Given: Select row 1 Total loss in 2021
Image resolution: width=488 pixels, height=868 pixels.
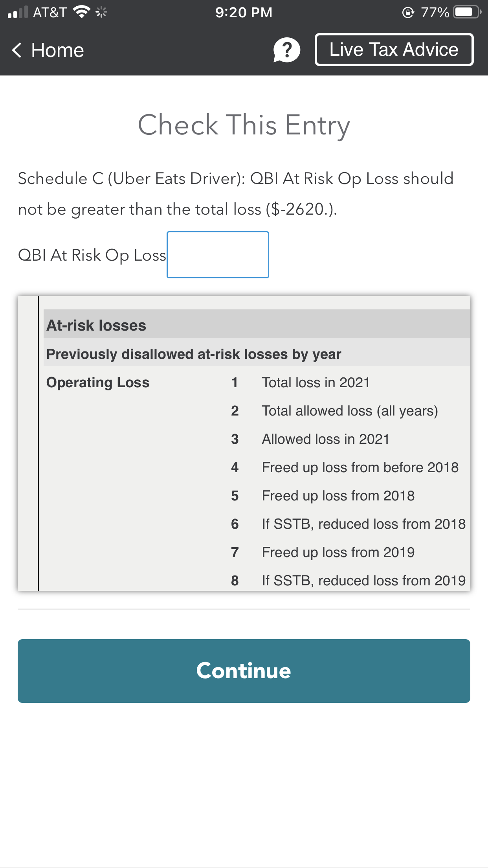Looking at the screenshot, I should pos(316,382).
